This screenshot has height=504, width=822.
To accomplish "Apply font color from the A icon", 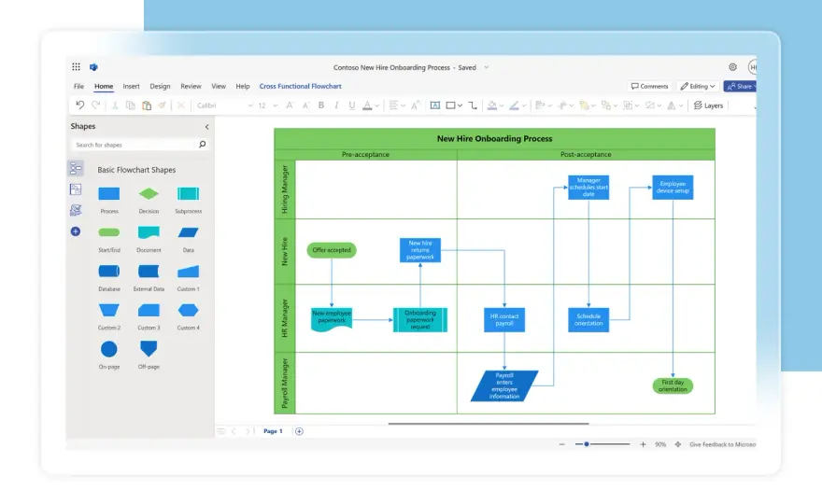I will 367,105.
